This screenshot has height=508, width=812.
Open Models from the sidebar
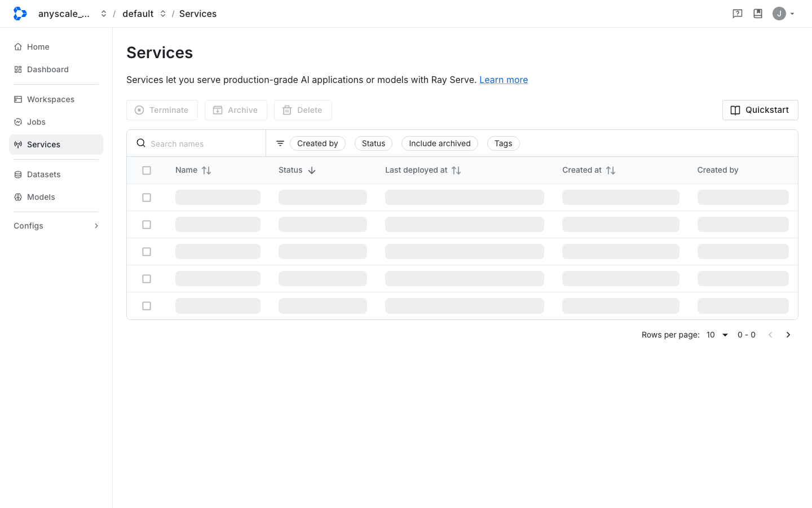click(x=56, y=197)
